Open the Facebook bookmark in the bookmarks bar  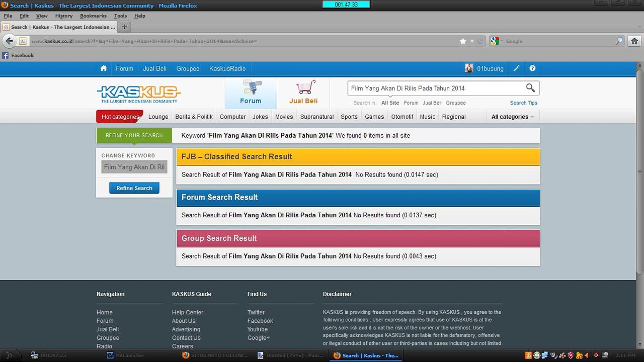[x=18, y=55]
